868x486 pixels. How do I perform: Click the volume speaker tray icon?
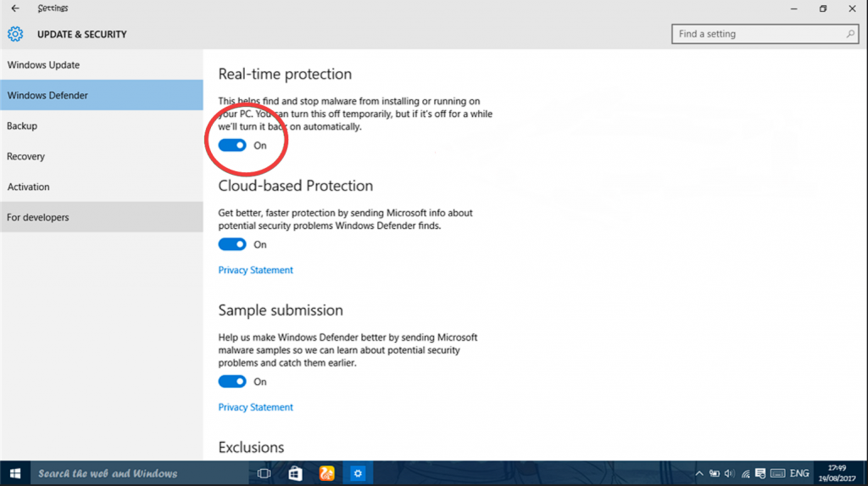(x=729, y=473)
